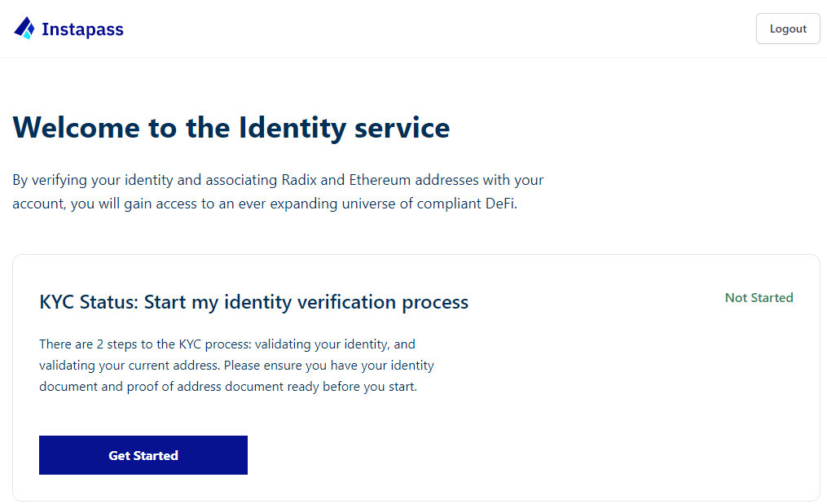Click the Welcome to the Identity service heading
This screenshot has height=504, width=827.
click(x=231, y=128)
